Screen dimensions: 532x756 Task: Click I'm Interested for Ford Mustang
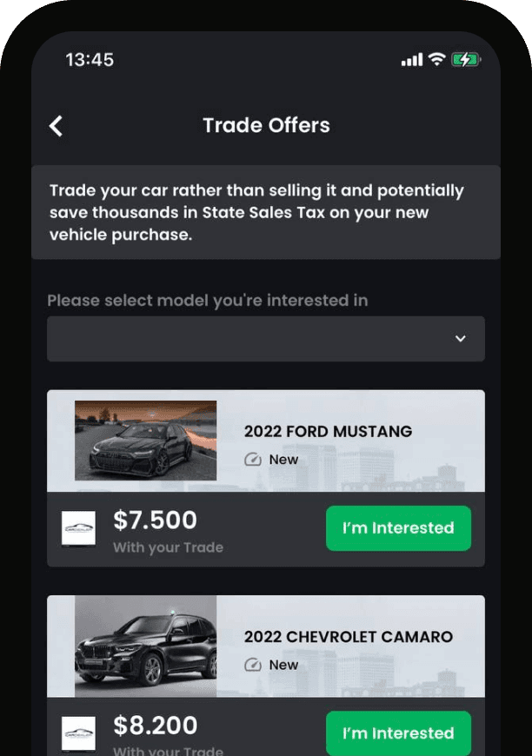pos(398,528)
